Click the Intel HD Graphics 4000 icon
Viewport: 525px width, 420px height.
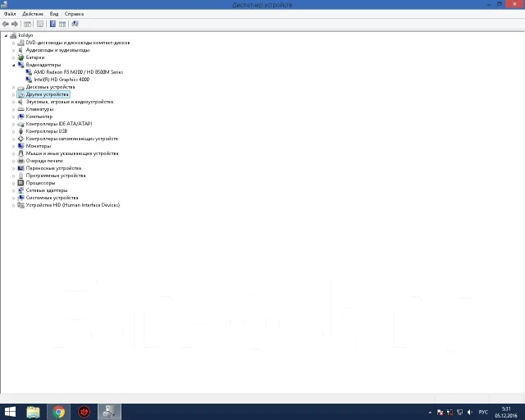point(29,80)
